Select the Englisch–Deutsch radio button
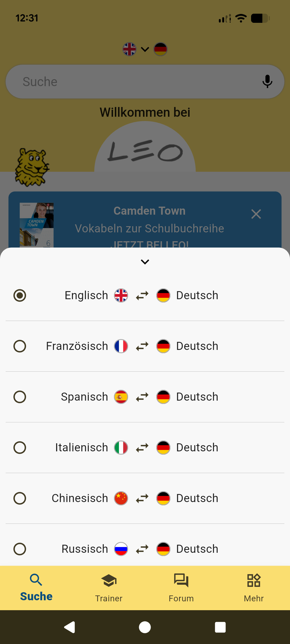Image resolution: width=290 pixels, height=644 pixels. pos(20,295)
